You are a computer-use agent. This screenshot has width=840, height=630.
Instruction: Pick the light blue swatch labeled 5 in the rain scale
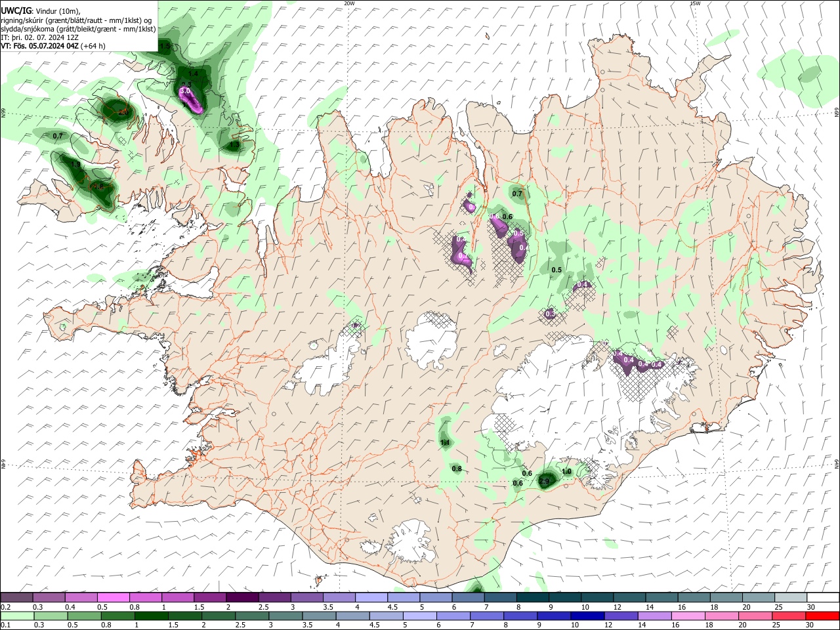pyautogui.click(x=419, y=616)
